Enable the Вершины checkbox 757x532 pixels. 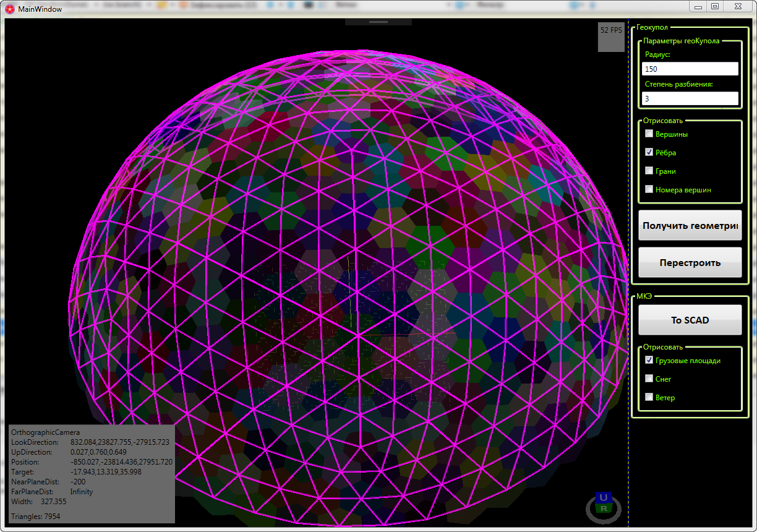(x=649, y=134)
